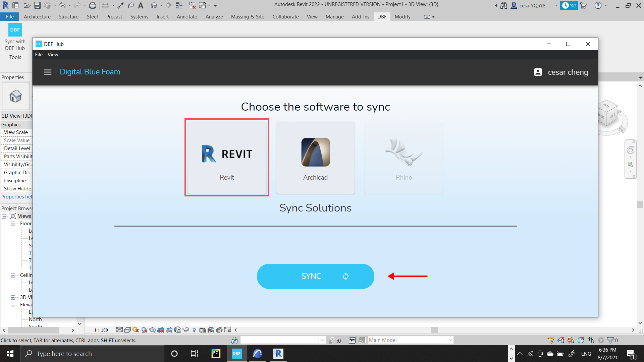Click the Aligned Dimension tool icon

pos(121,5)
